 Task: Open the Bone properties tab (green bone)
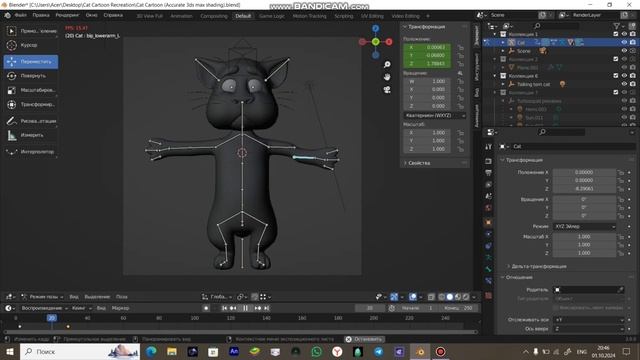pyautogui.click(x=489, y=269)
